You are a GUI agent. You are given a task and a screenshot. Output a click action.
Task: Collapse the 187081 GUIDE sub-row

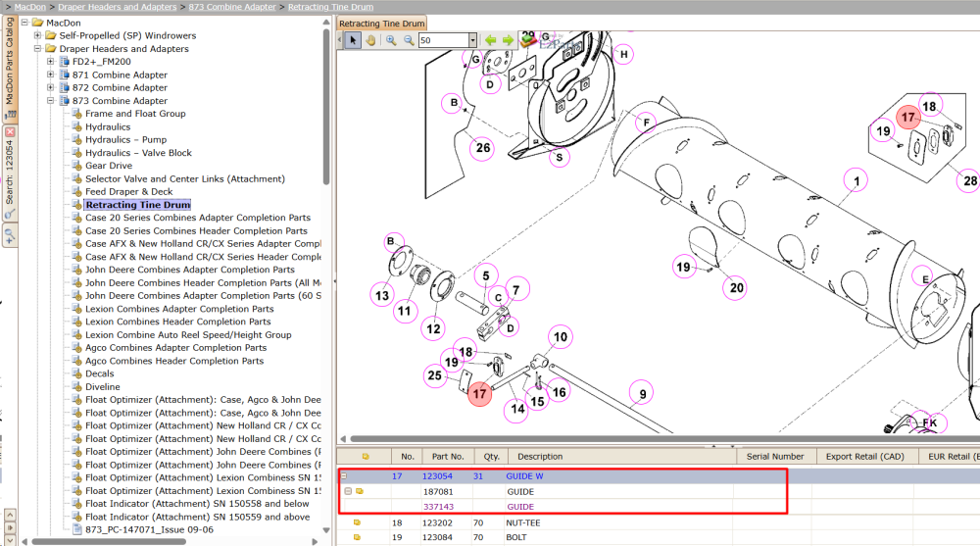pos(348,491)
